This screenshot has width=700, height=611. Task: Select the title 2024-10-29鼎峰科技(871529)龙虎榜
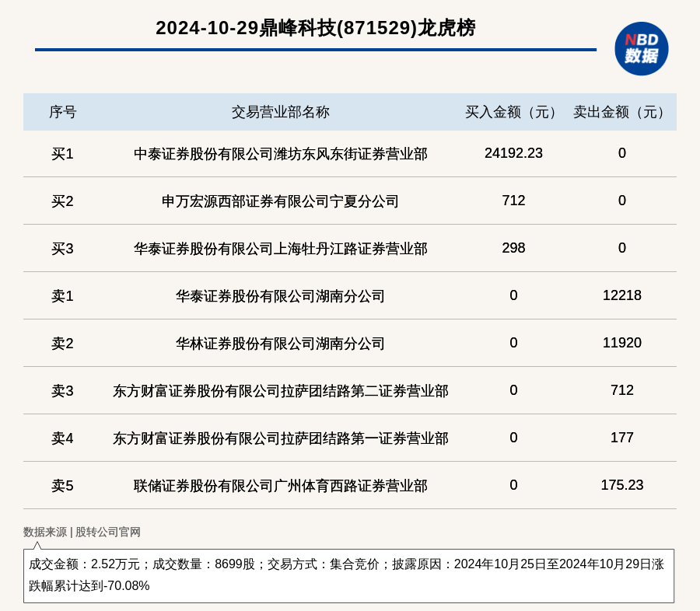[316, 28]
